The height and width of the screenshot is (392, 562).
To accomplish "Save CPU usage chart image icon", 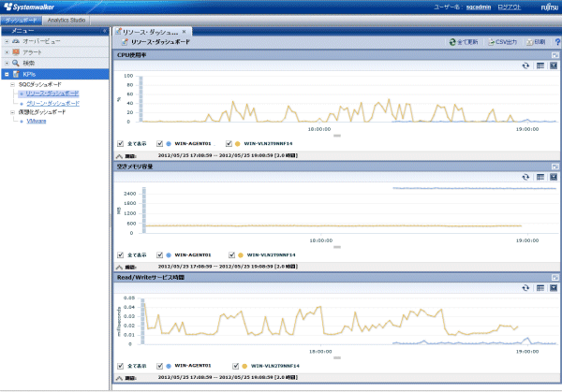I will point(554,65).
